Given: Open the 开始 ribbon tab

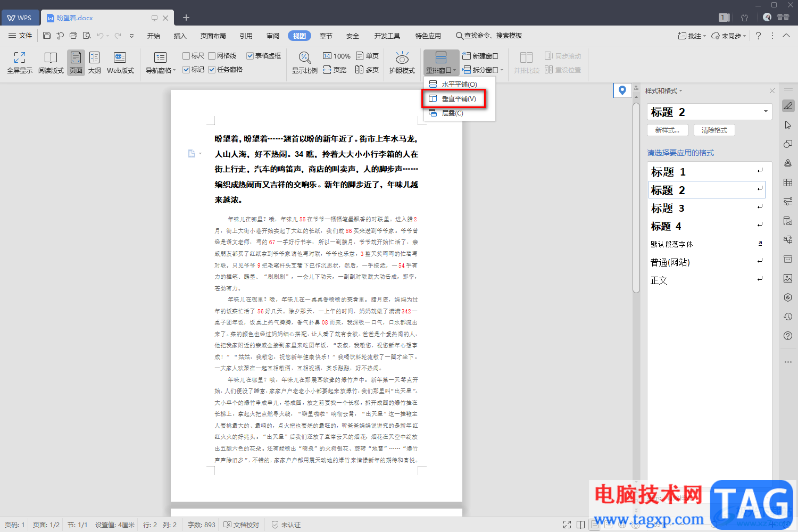Looking at the screenshot, I should tap(154, 36).
